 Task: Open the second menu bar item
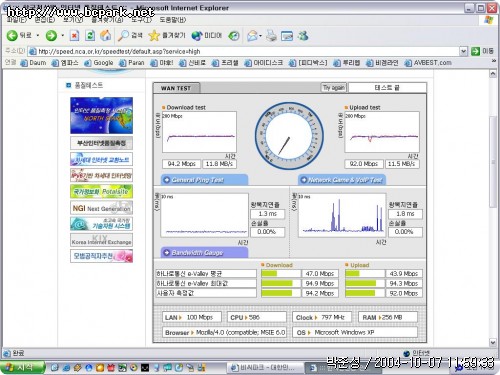[x=45, y=20]
